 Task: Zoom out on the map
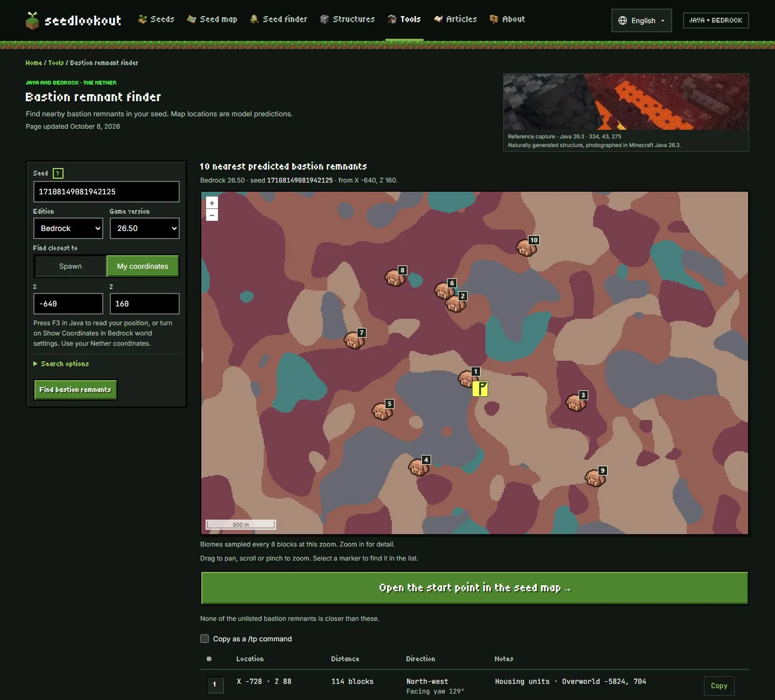click(212, 215)
